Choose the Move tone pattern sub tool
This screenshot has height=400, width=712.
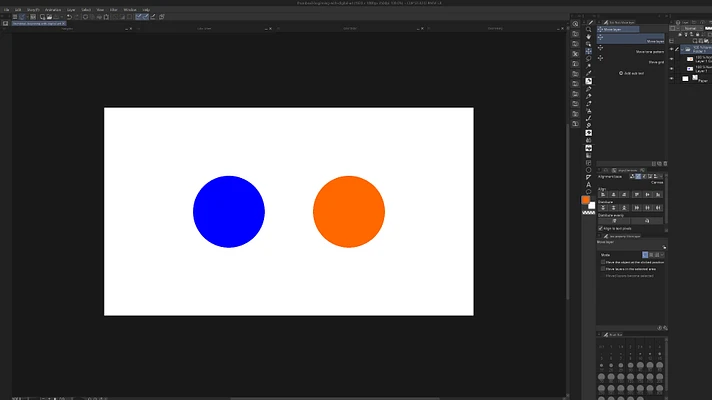(x=630, y=49)
